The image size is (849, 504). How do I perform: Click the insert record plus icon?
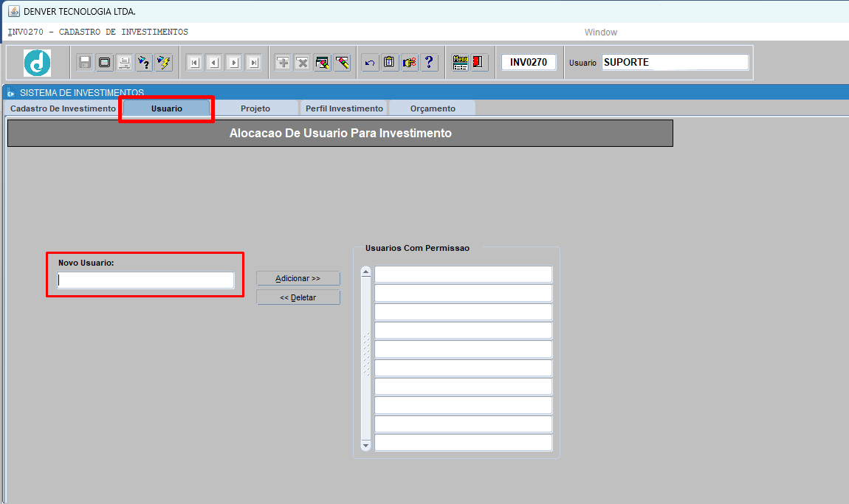tap(283, 63)
